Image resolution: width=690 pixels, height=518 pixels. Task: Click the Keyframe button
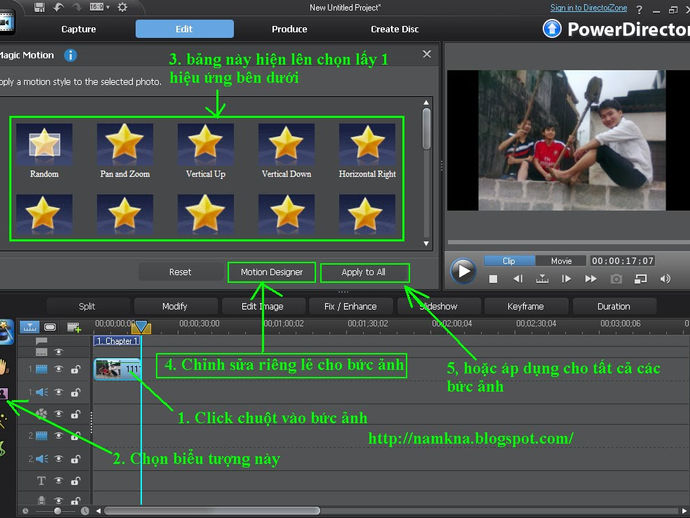[525, 306]
